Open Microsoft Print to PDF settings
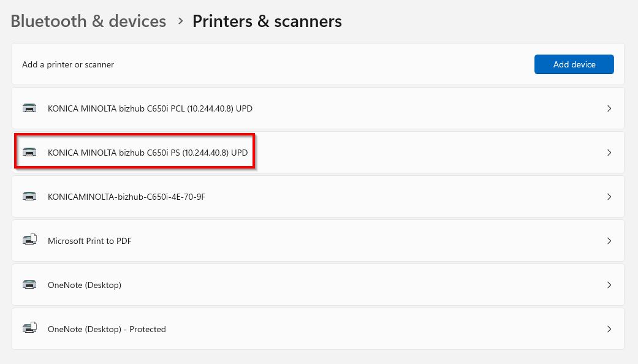The height and width of the screenshot is (364, 638). (x=89, y=241)
